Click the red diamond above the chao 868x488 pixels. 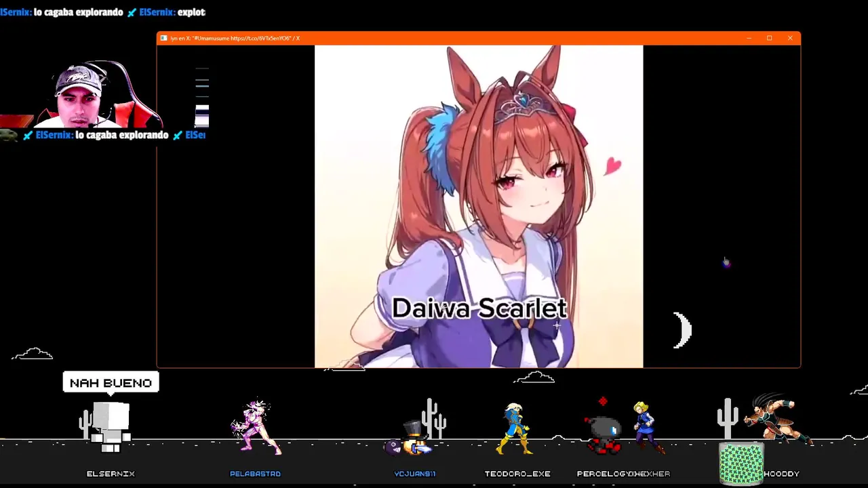[x=603, y=402]
